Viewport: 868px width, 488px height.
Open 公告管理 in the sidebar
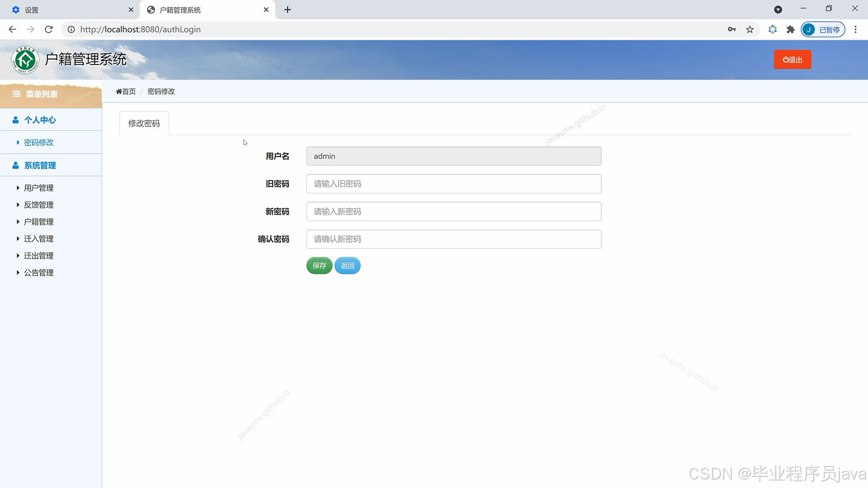point(38,272)
